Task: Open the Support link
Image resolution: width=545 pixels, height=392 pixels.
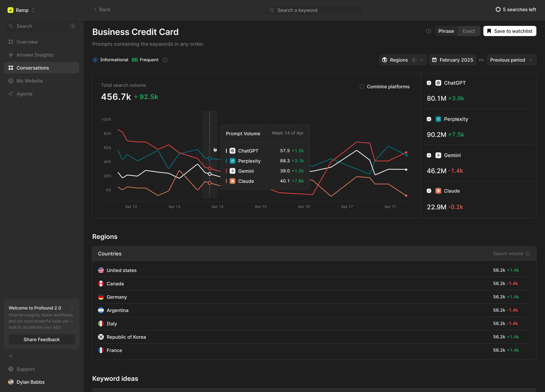Action: pyautogui.click(x=42, y=369)
